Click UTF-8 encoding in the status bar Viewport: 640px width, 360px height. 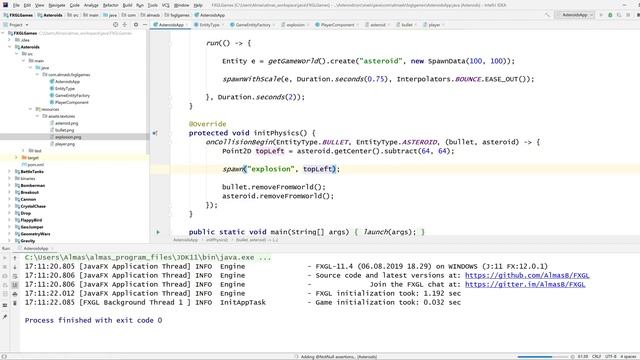pyautogui.click(x=611, y=357)
